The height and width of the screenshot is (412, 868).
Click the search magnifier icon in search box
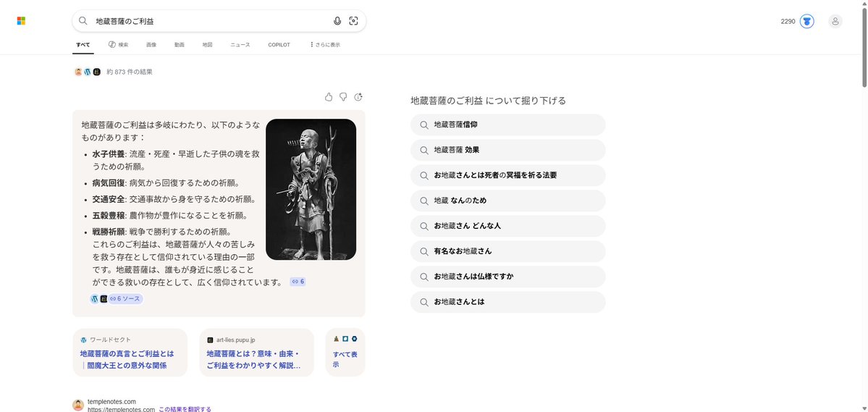(x=83, y=21)
